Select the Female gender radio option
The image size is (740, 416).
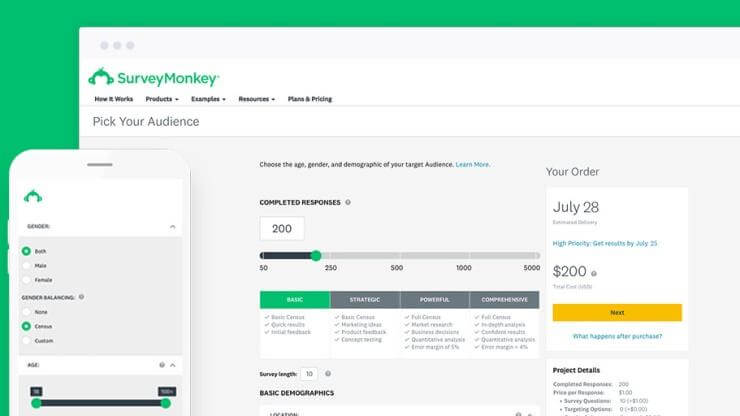point(26,280)
